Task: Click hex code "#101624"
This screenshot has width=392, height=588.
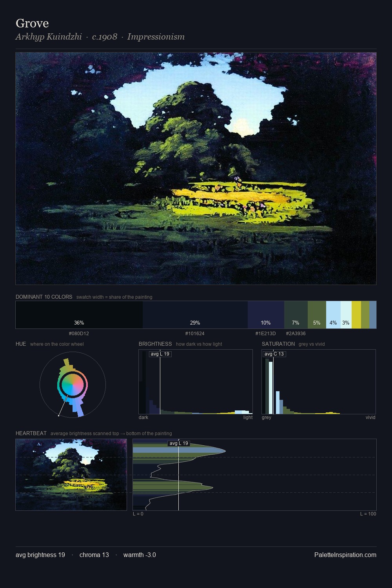Action: [x=195, y=334]
